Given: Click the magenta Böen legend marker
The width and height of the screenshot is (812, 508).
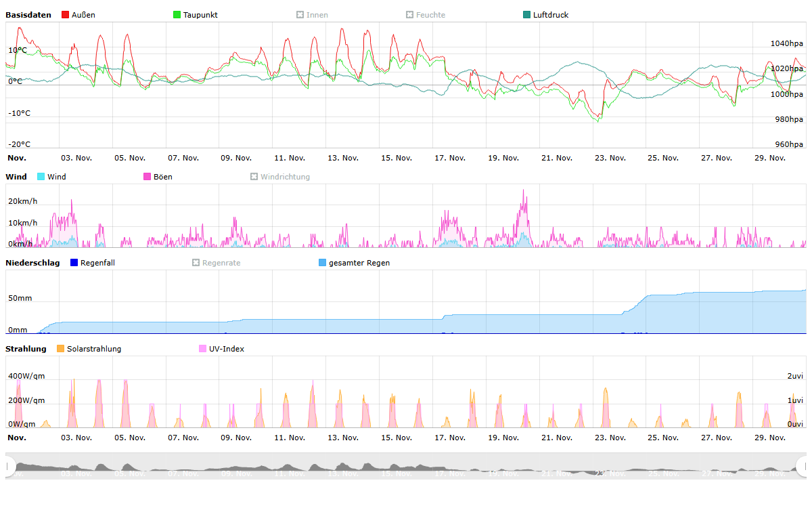Looking at the screenshot, I should pyautogui.click(x=148, y=177).
